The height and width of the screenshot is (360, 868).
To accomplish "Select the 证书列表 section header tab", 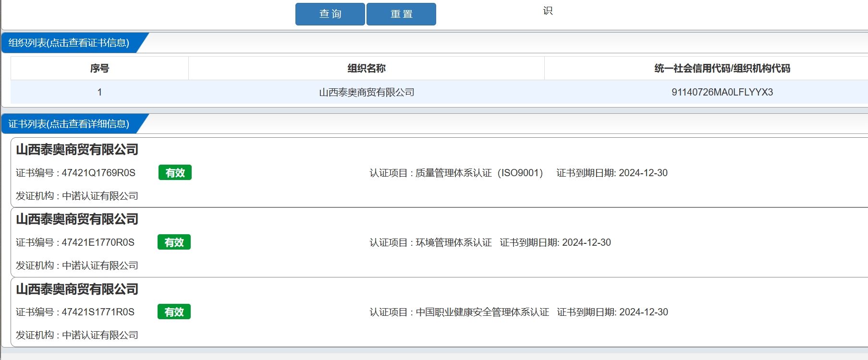I will coord(69,124).
